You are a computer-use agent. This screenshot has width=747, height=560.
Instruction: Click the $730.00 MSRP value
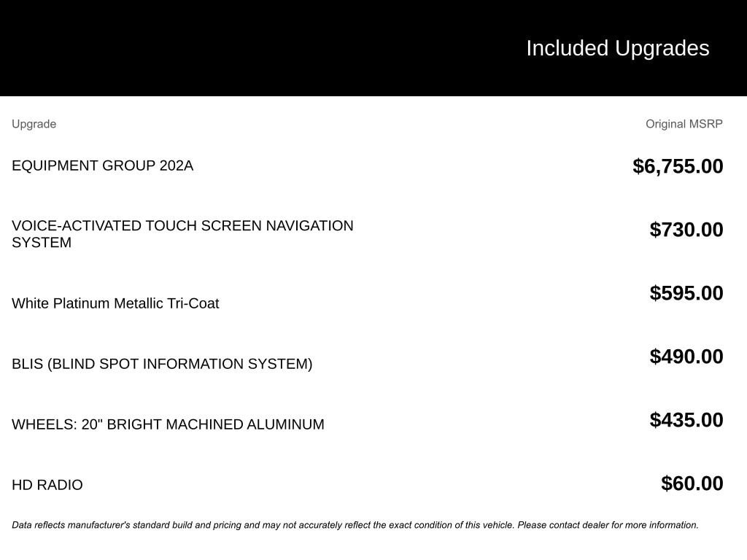coord(686,230)
